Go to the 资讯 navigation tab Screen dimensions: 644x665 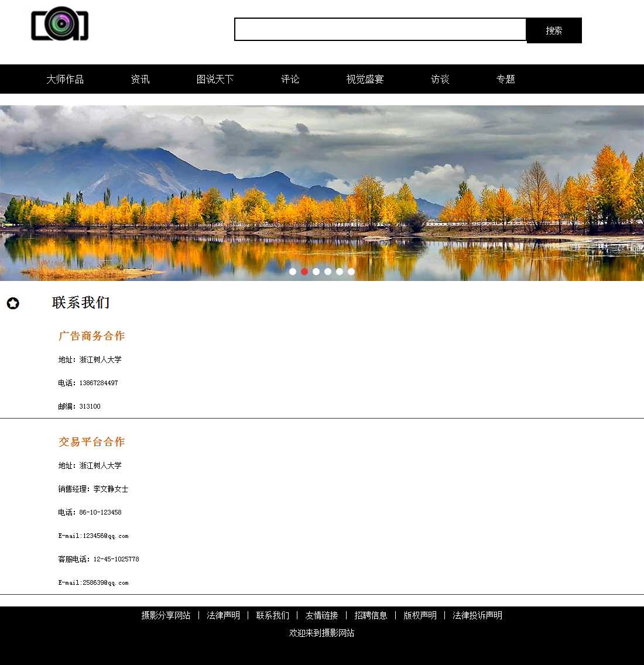[140, 79]
